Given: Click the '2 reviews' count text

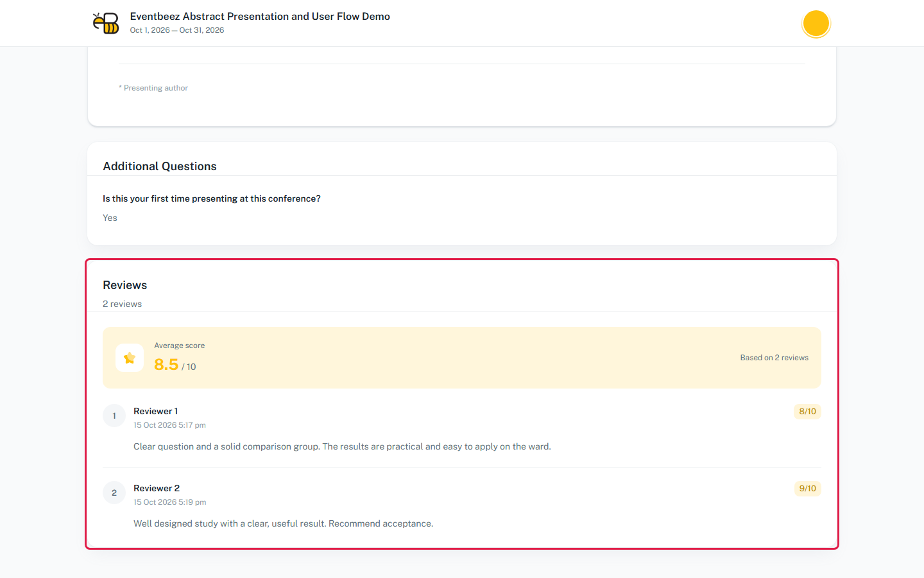Looking at the screenshot, I should (x=123, y=304).
